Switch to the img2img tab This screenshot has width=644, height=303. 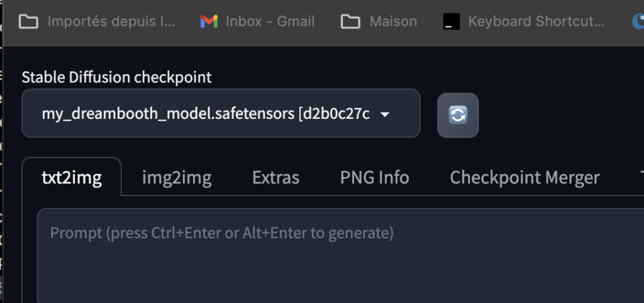(x=177, y=177)
